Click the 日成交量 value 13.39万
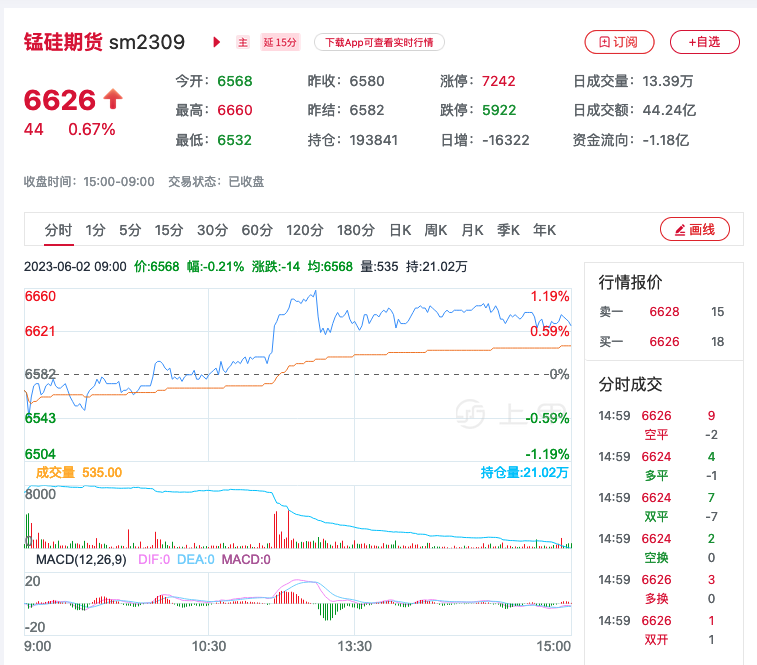 [x=668, y=81]
